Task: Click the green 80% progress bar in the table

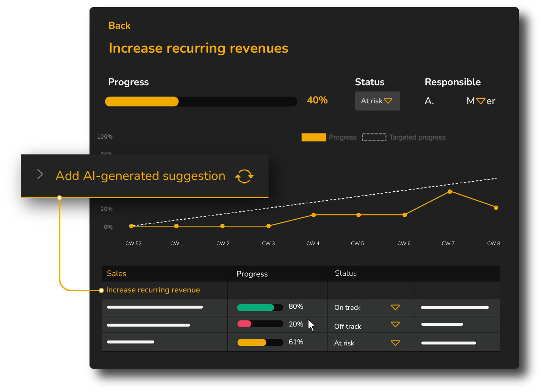Action: pos(260,307)
